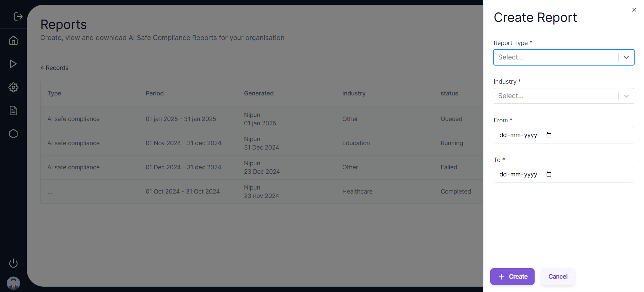Screen dimensions: 644x292
Task: Open the user profile avatar
Action: pyautogui.click(x=13, y=283)
